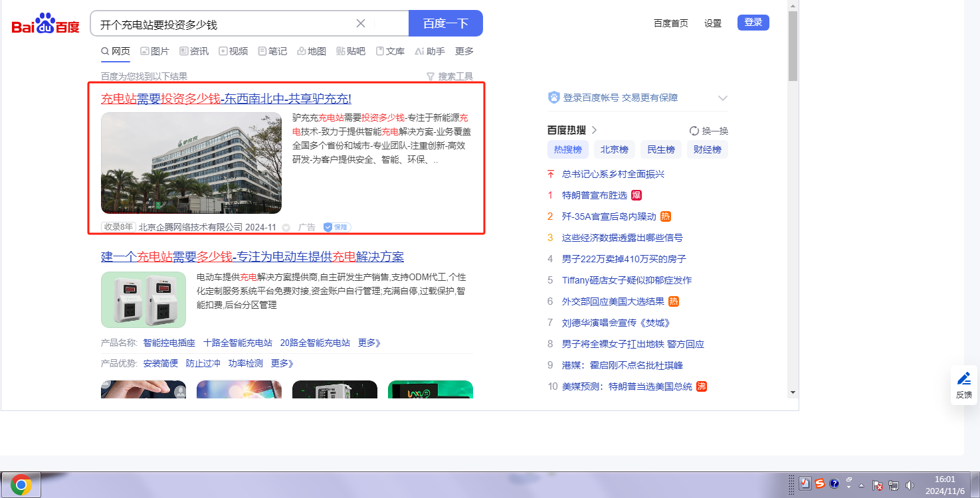The image size is (980, 498).
Task: Open hot search 特朗普宣布胜选
Action: (595, 195)
